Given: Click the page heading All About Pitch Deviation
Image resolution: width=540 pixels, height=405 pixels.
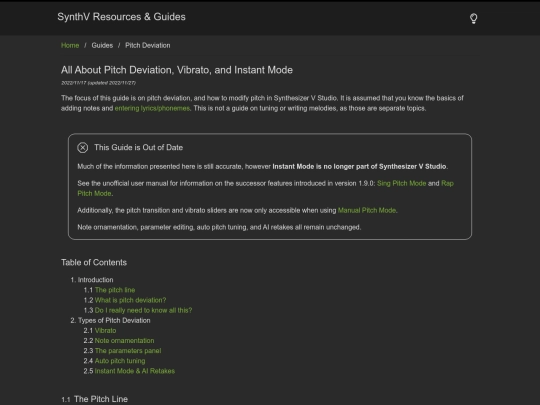Looking at the screenshot, I should [x=177, y=70].
